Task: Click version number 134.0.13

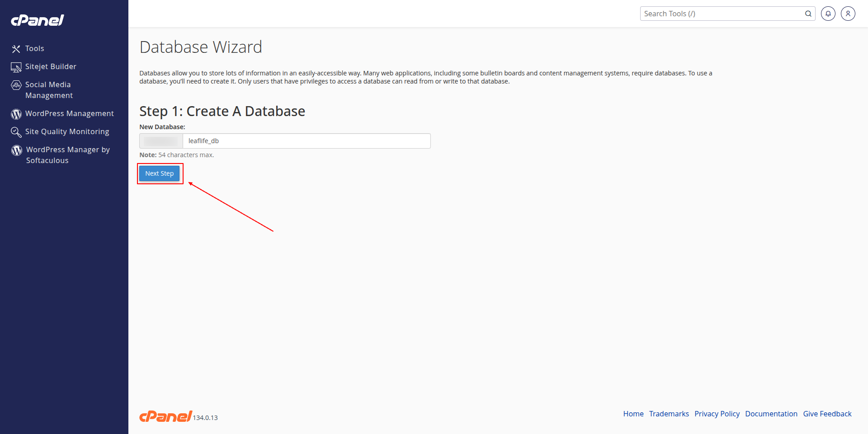Action: [x=205, y=418]
